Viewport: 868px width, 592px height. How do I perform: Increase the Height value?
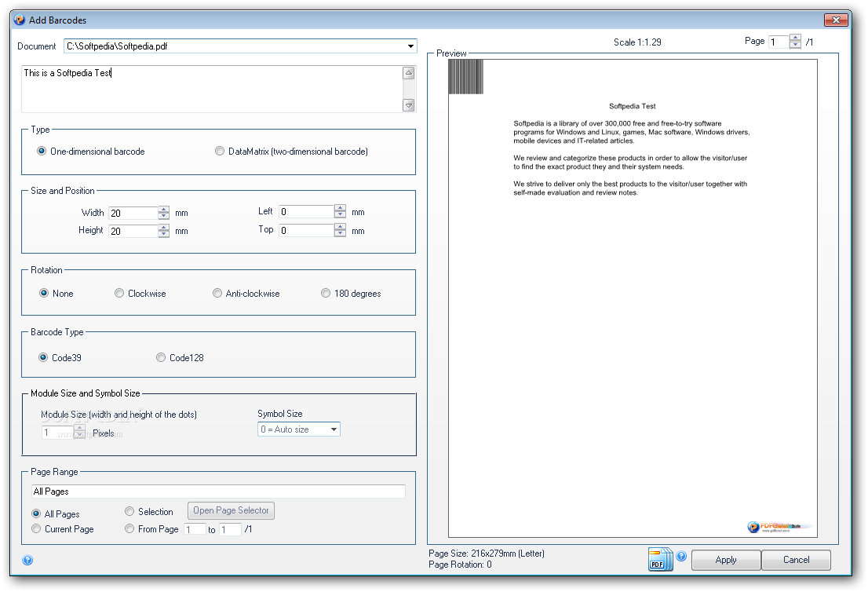[163, 228]
